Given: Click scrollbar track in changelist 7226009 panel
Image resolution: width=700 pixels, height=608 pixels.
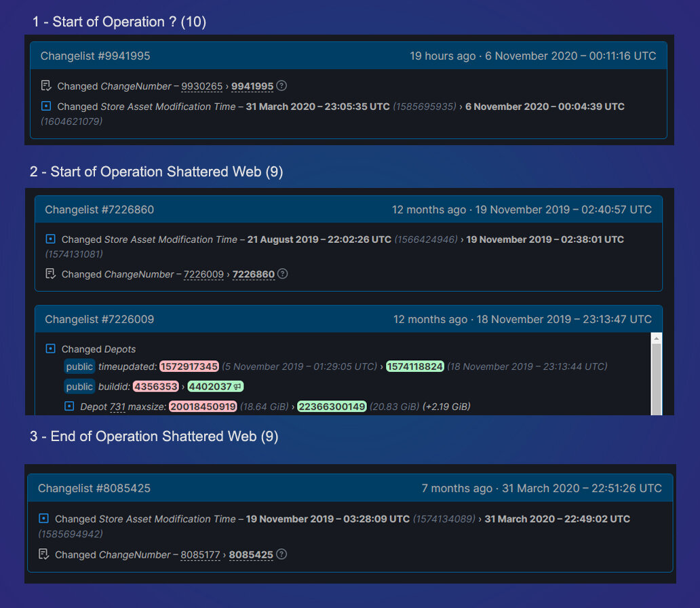Looking at the screenshot, I should [x=657, y=380].
